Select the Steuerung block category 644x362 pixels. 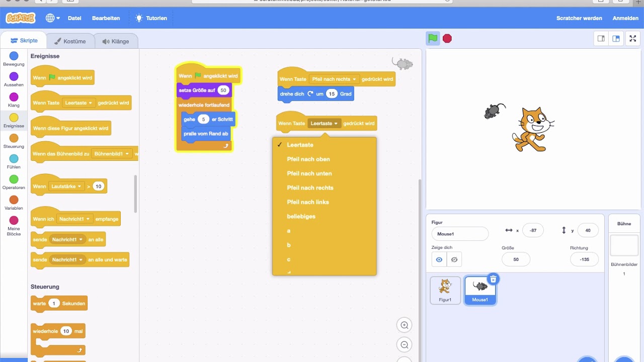click(x=14, y=141)
